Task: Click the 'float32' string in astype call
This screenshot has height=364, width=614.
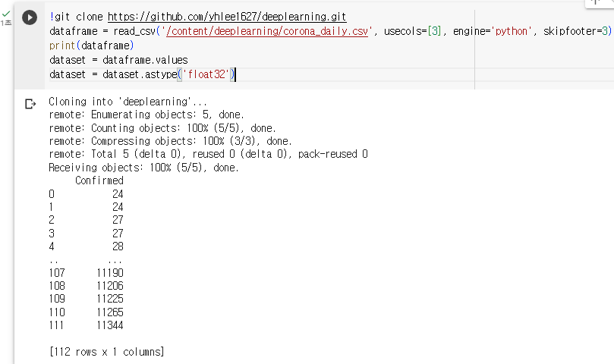Action: [206, 74]
